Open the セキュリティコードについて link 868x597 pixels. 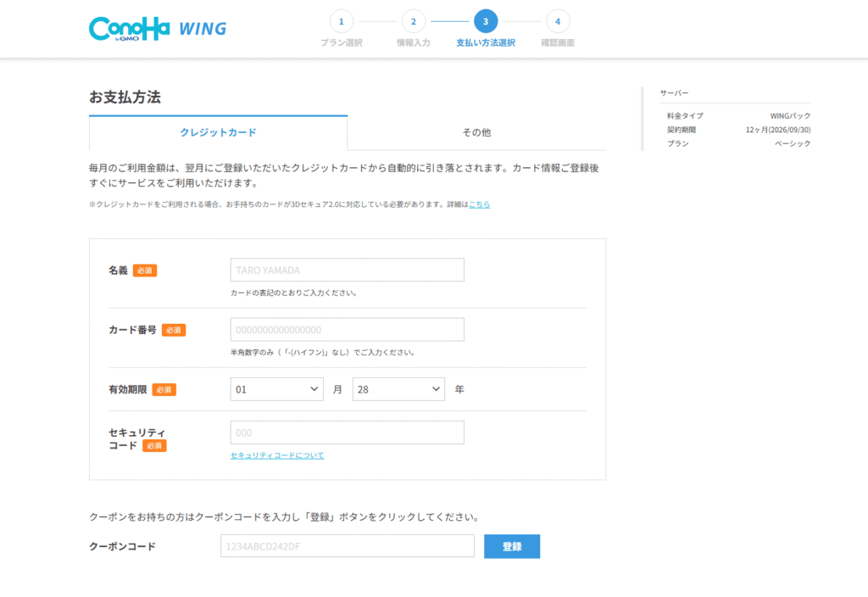(277, 455)
